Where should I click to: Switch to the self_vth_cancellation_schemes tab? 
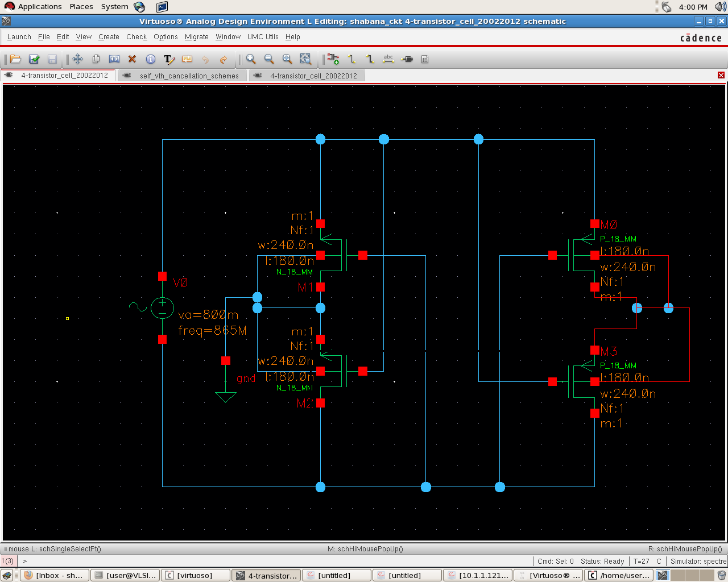click(x=189, y=75)
